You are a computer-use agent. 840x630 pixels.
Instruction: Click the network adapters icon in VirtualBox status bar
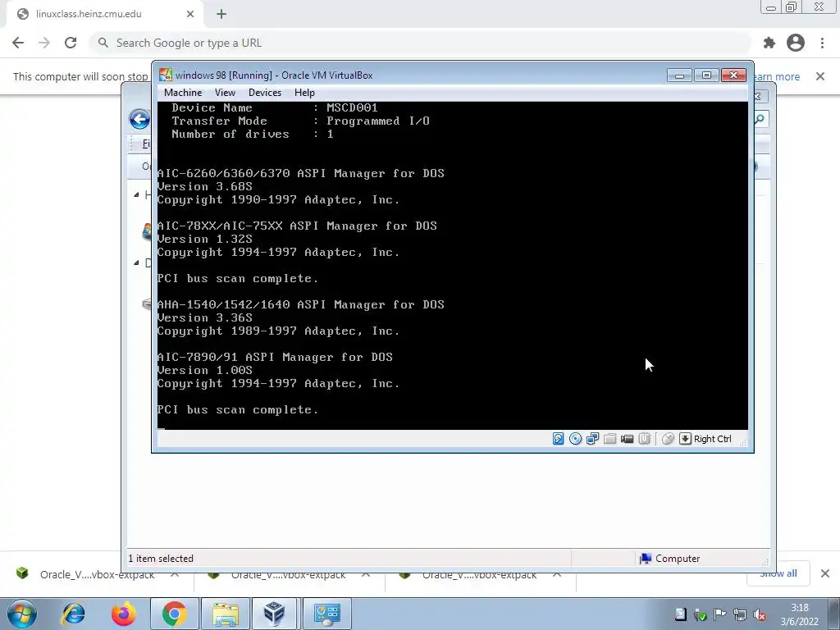coord(592,439)
